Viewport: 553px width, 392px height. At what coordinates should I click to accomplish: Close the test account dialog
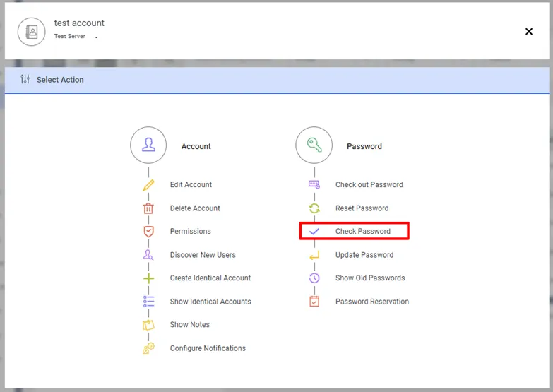(529, 32)
